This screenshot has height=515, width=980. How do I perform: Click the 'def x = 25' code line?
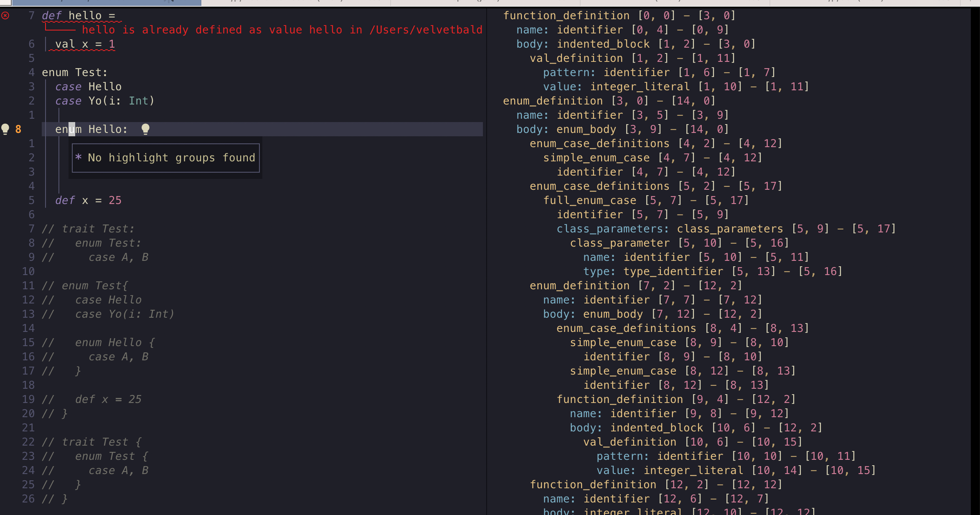pos(88,201)
